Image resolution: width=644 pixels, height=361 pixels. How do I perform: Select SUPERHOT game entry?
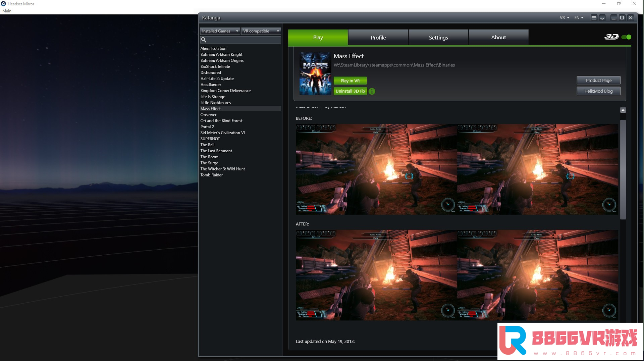pos(240,139)
